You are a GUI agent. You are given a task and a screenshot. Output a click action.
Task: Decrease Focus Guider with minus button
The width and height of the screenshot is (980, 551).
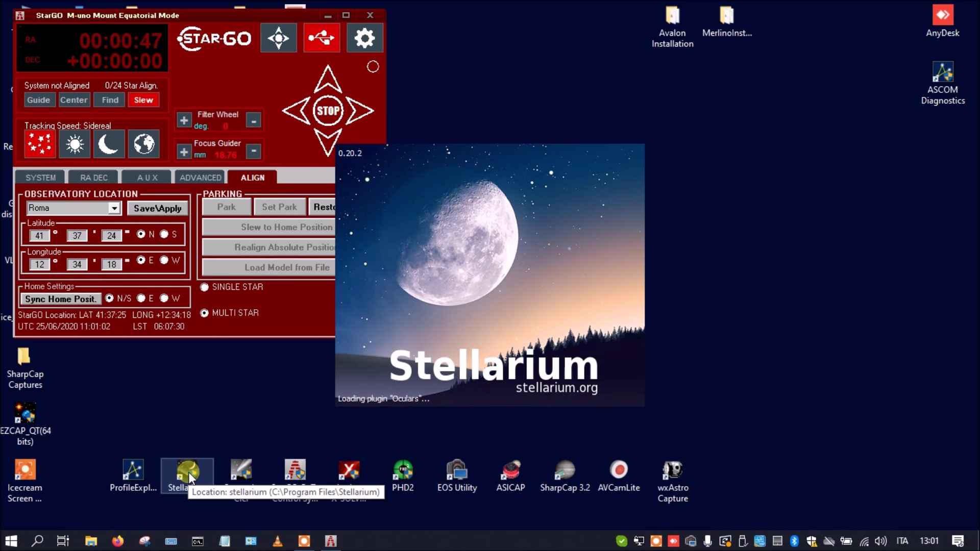pyautogui.click(x=254, y=151)
